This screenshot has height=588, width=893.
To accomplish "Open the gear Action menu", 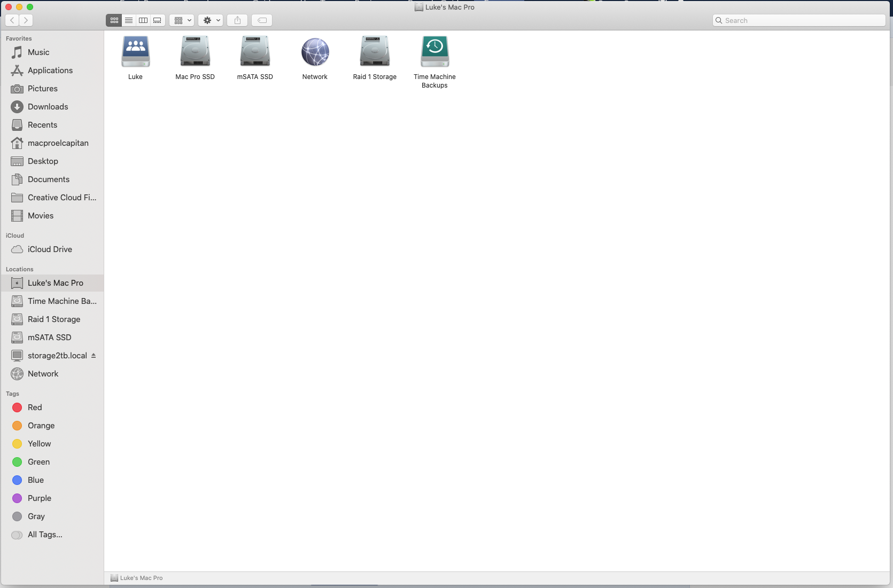I will 211,20.
